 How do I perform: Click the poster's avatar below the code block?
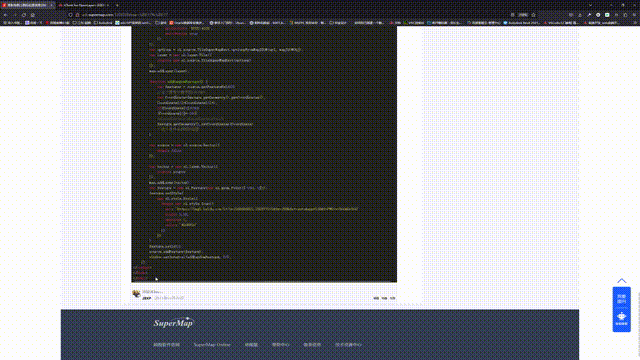point(136,294)
